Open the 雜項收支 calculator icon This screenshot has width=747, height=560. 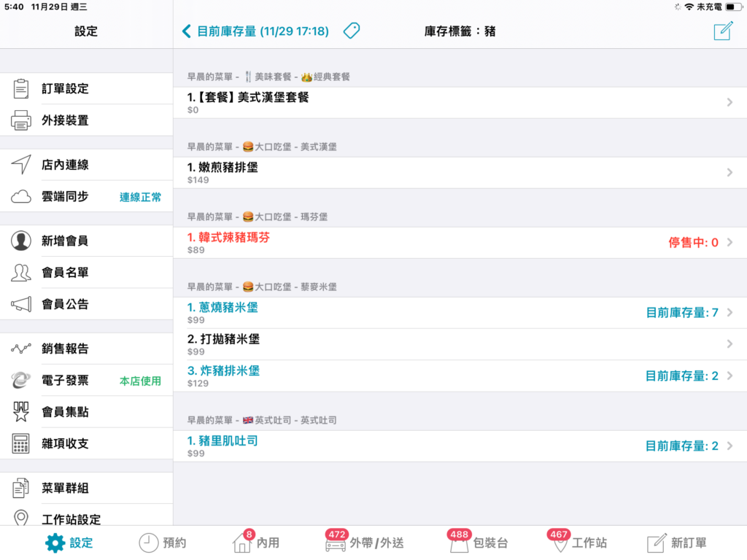tap(21, 443)
